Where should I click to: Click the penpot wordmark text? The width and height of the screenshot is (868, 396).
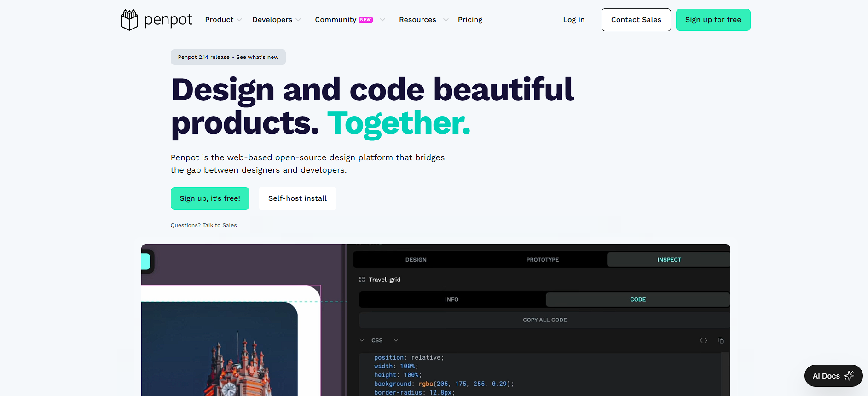coord(168,20)
